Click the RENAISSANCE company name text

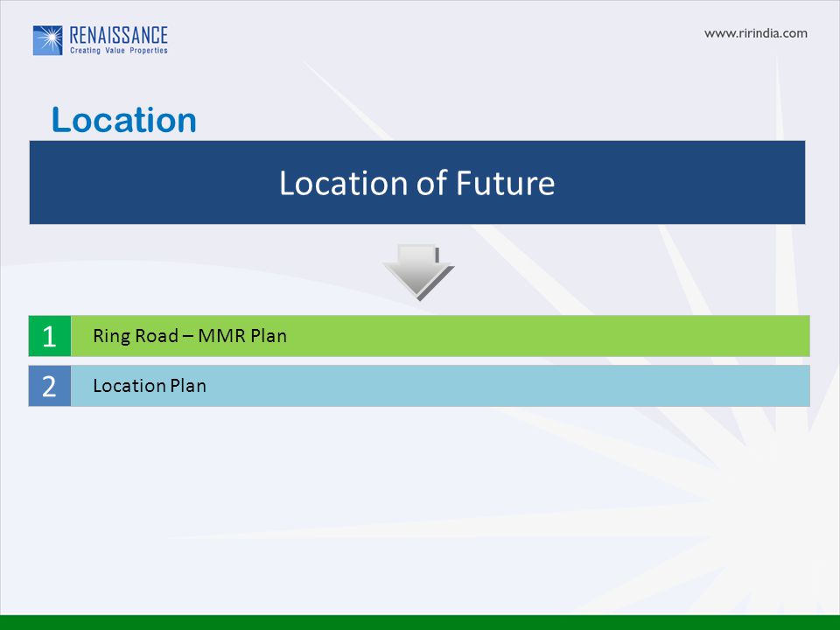coord(118,35)
